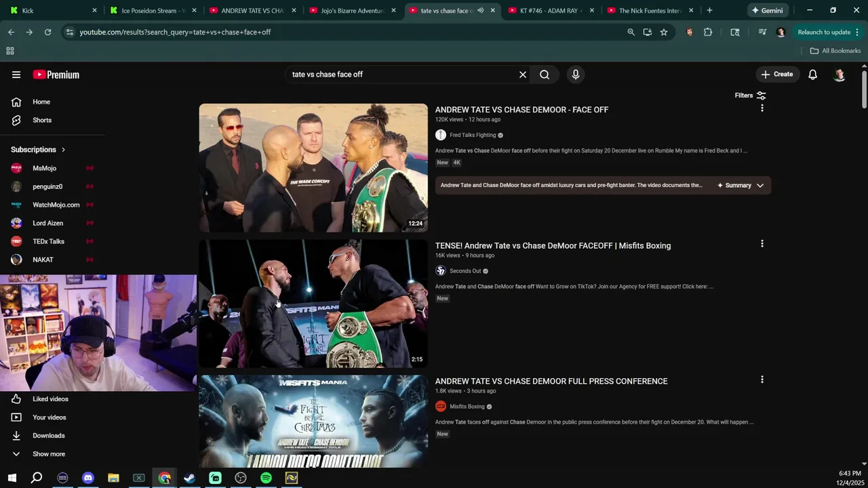Open File Explorer from the taskbar

point(113,478)
